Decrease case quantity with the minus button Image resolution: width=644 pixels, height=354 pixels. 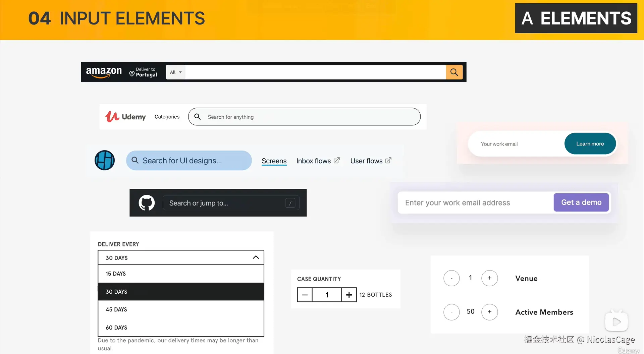[x=305, y=295]
